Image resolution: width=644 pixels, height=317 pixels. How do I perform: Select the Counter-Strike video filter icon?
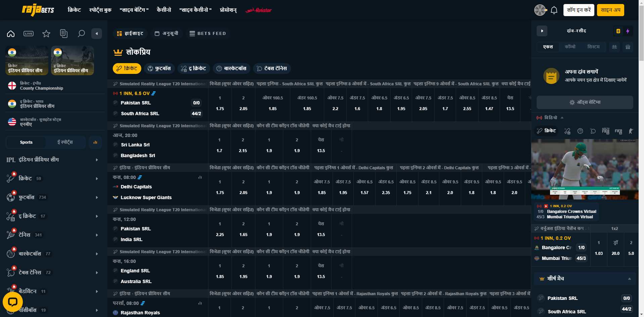(x=631, y=131)
